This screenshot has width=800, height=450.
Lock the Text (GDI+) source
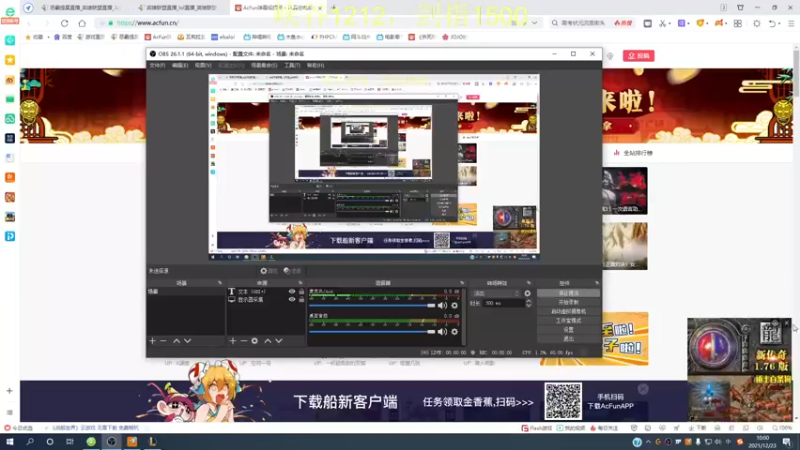(x=302, y=291)
